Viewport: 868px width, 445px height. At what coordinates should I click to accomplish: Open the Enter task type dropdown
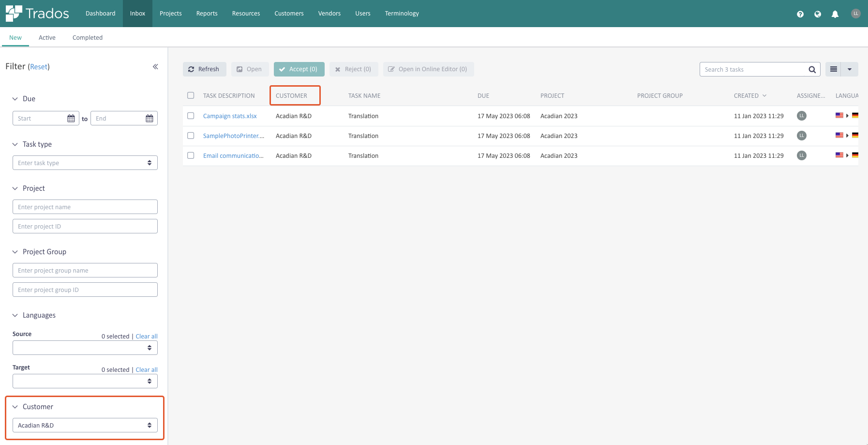[x=85, y=163]
